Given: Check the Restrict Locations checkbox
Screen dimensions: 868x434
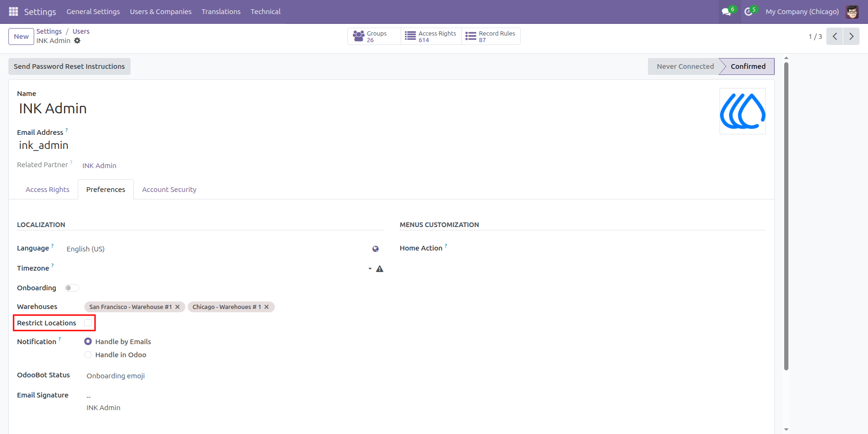Looking at the screenshot, I should click(x=88, y=323).
